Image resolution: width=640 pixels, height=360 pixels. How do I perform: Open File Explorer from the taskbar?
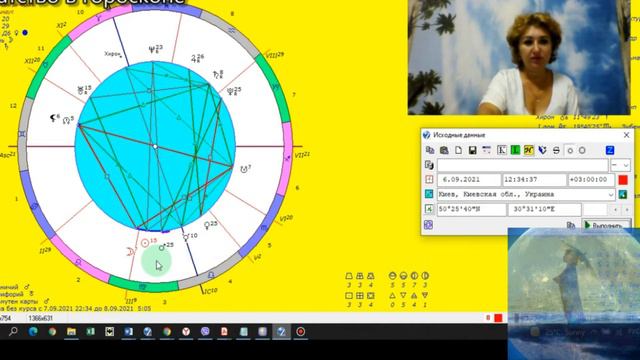pos(71,331)
